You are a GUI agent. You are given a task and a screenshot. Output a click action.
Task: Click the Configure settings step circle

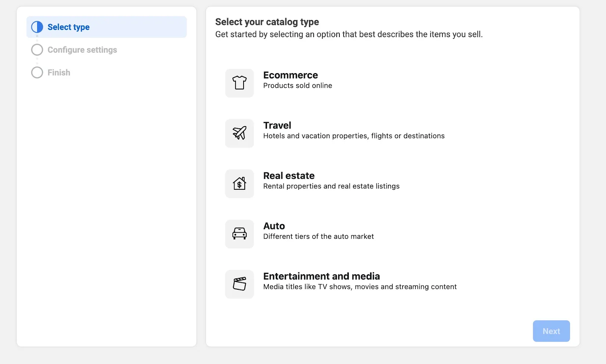point(37,50)
